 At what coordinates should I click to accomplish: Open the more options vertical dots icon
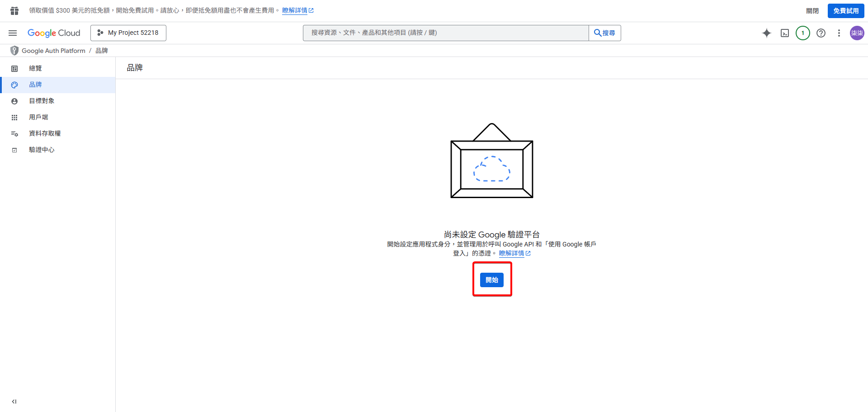click(x=839, y=33)
